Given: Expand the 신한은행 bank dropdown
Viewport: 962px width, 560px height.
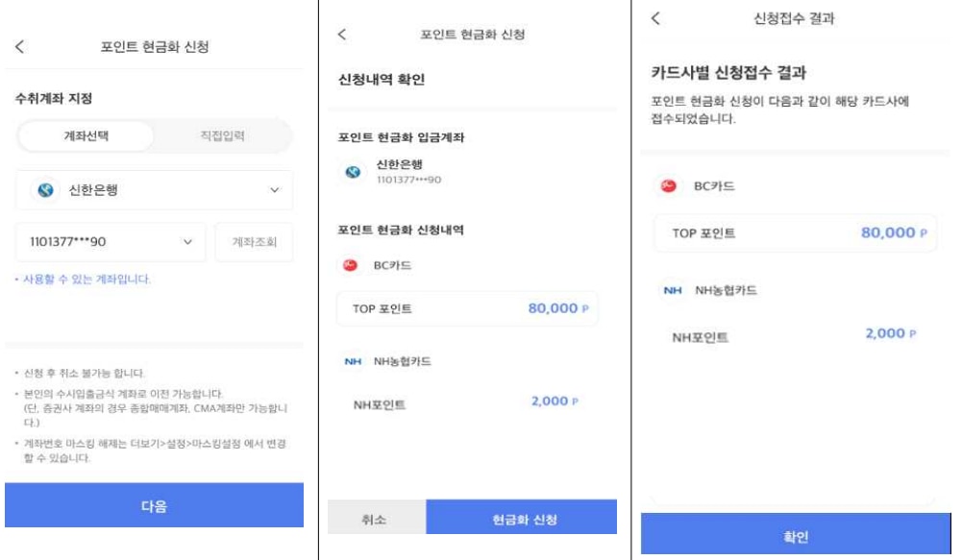Looking at the screenshot, I should pyautogui.click(x=154, y=190).
